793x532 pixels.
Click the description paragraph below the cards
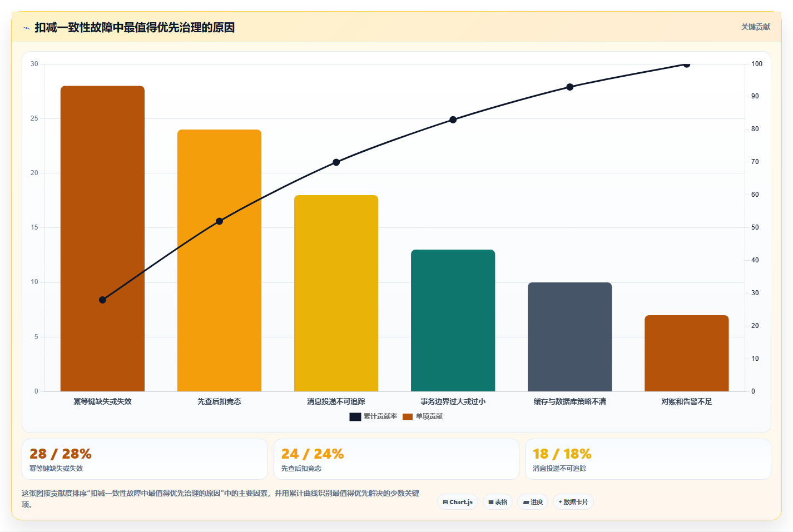pyautogui.click(x=221, y=499)
